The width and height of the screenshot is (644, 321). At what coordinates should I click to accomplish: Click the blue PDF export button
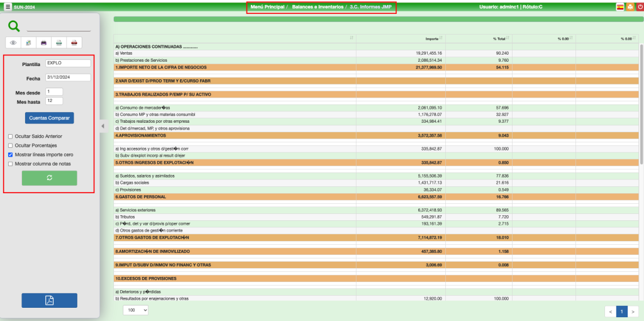coord(49,300)
